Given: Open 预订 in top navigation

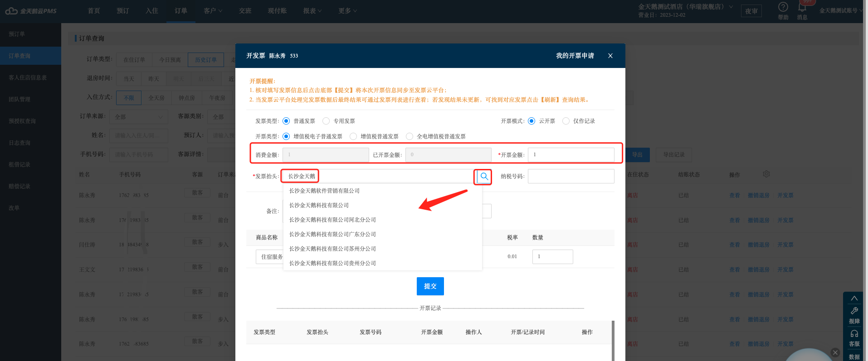Looking at the screenshot, I should [123, 11].
